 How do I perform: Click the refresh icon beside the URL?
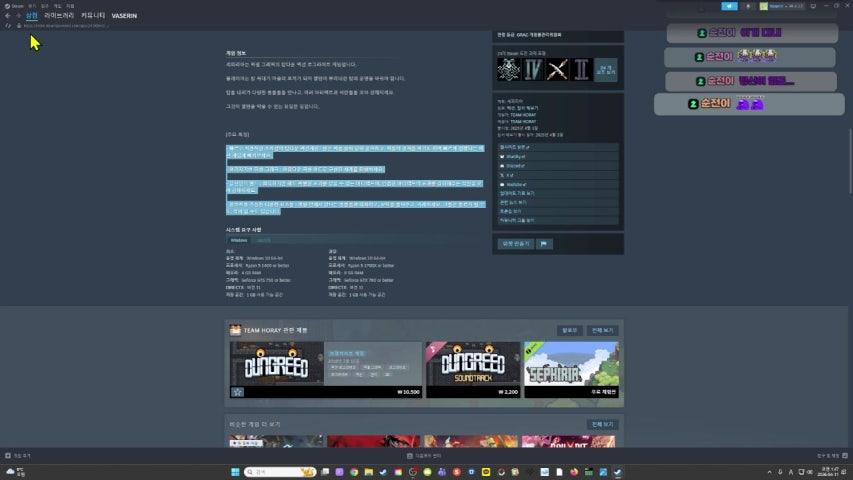click(8, 26)
